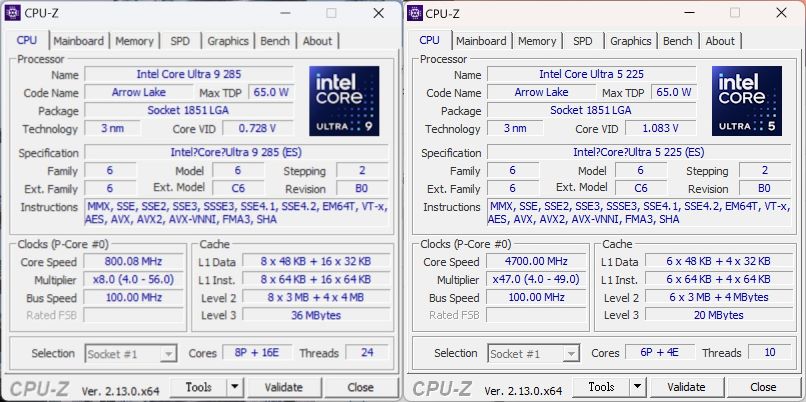This screenshot has height=402, width=806.
Task: Open About tab in right CPU-Z window
Action: (720, 41)
